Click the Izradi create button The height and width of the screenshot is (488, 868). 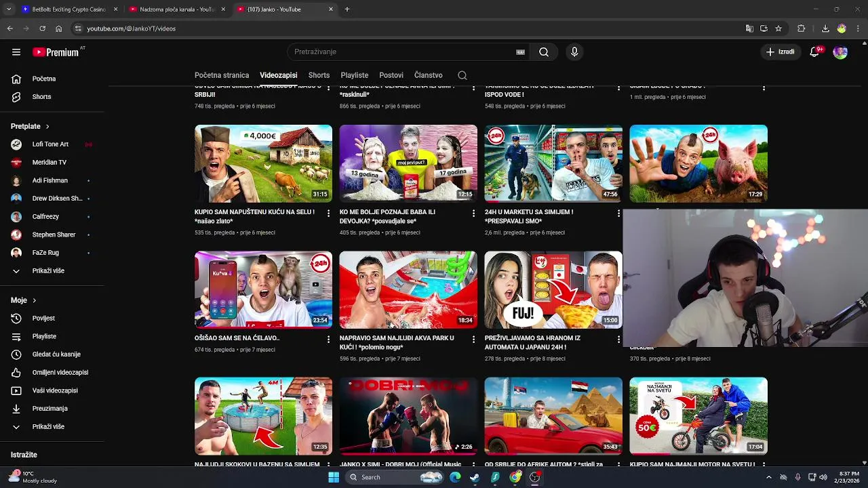pyautogui.click(x=780, y=52)
